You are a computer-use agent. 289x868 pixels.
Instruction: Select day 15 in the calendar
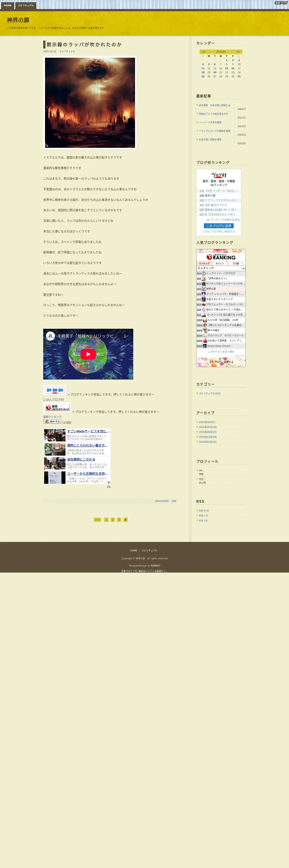coord(227,69)
